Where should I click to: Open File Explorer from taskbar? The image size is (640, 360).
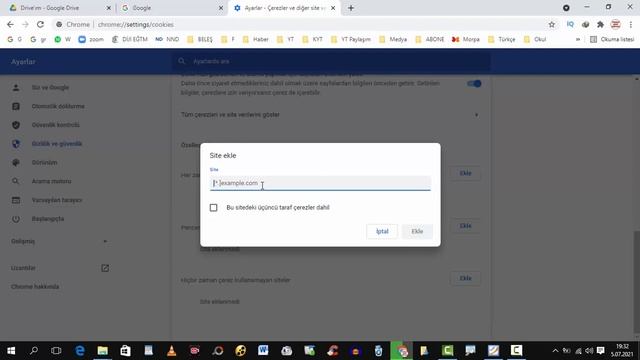(102, 351)
